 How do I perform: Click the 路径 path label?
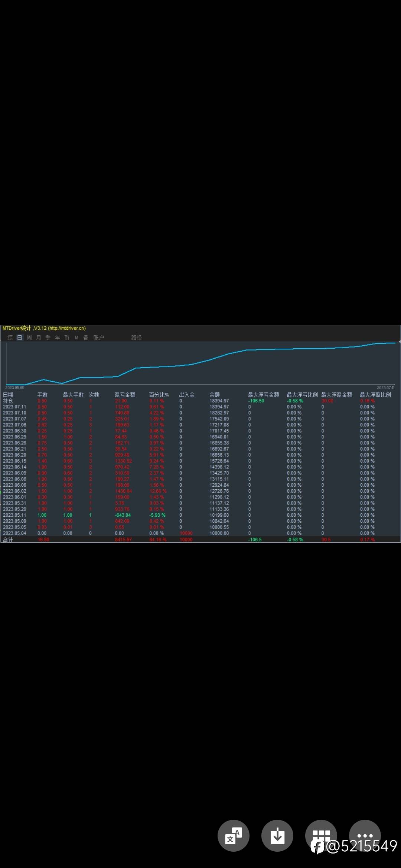click(136, 338)
